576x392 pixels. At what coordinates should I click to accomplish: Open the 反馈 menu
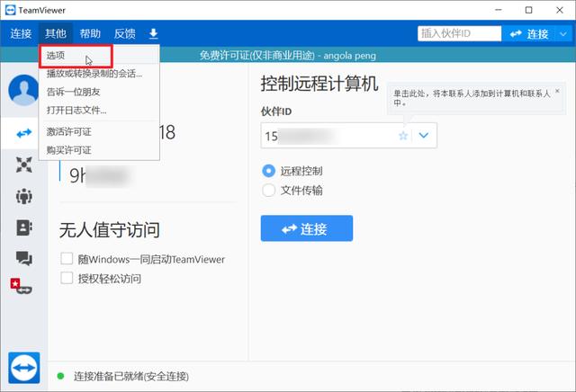pos(124,34)
